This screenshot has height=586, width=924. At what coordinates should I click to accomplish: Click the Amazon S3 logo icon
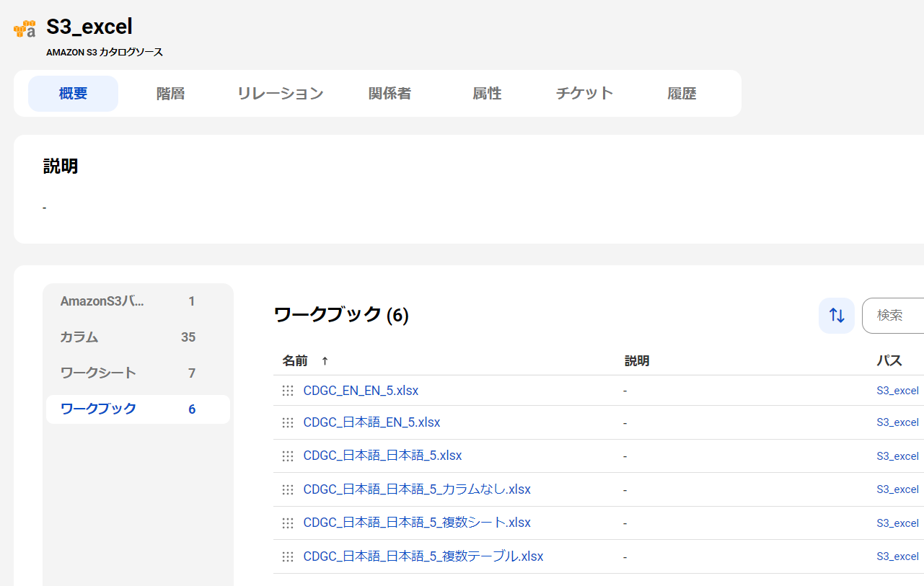click(x=25, y=29)
